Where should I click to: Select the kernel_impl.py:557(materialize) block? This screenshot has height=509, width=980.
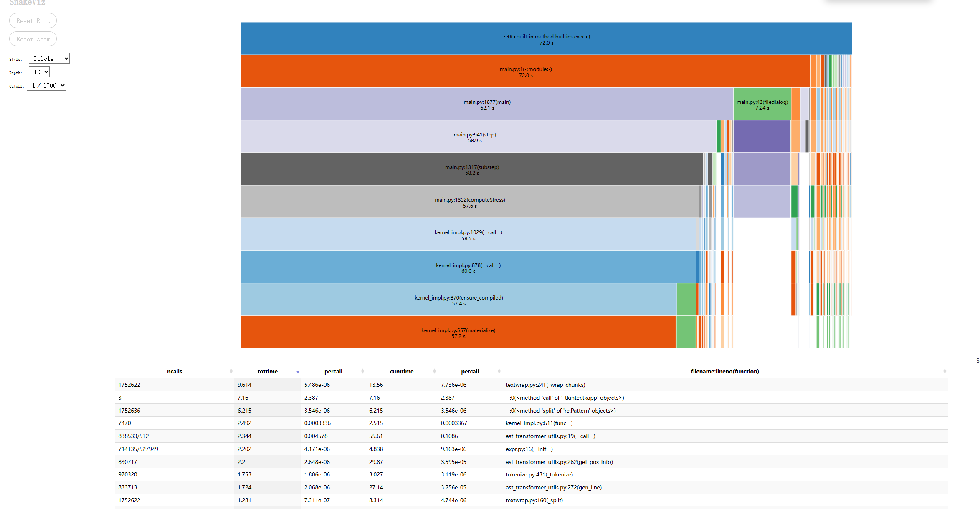point(458,332)
